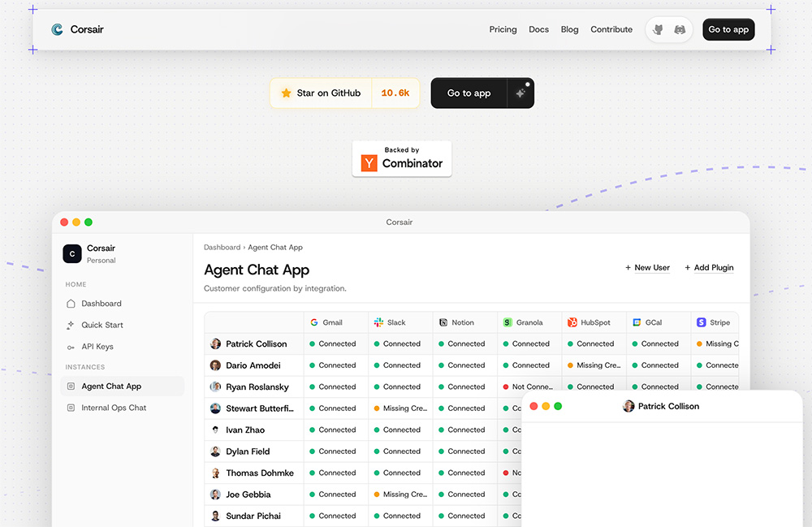
Task: Click Ivan Zhao's Slack Connected status
Action: [x=397, y=430]
